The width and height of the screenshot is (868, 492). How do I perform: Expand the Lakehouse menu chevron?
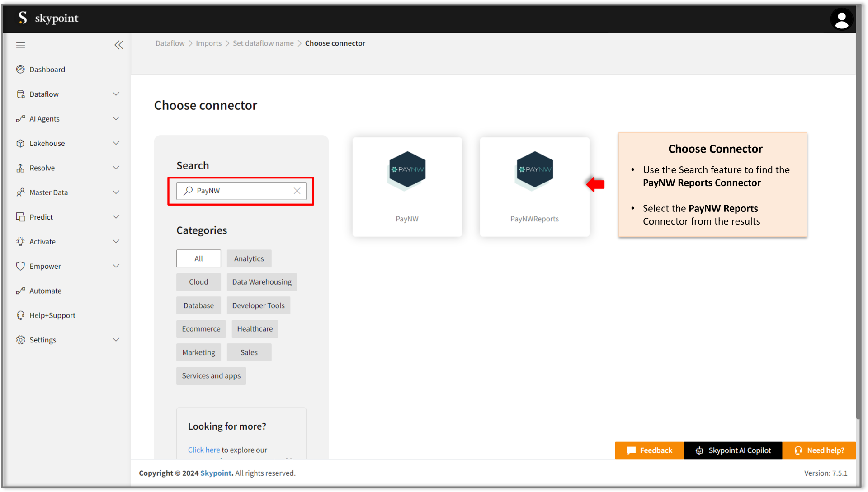tap(116, 143)
